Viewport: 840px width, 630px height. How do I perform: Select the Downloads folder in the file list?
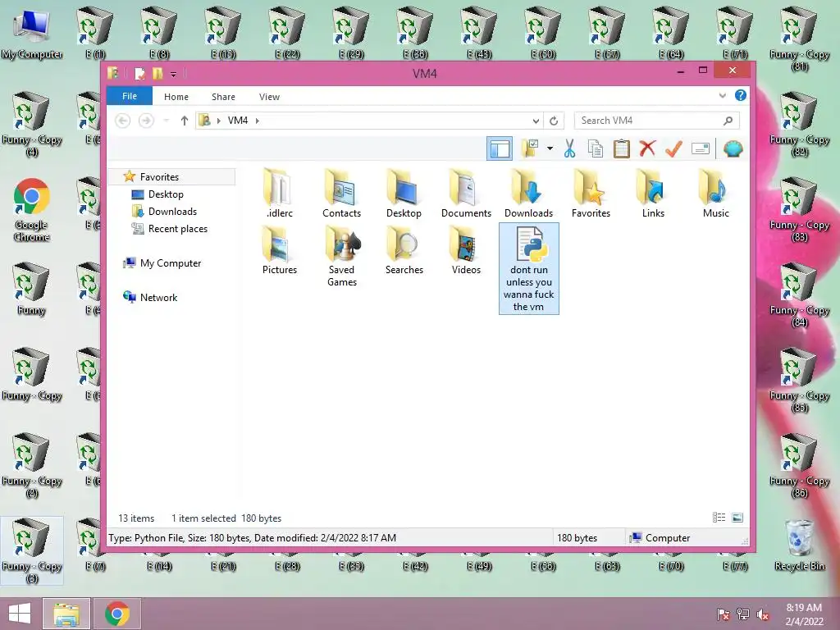pyautogui.click(x=528, y=194)
